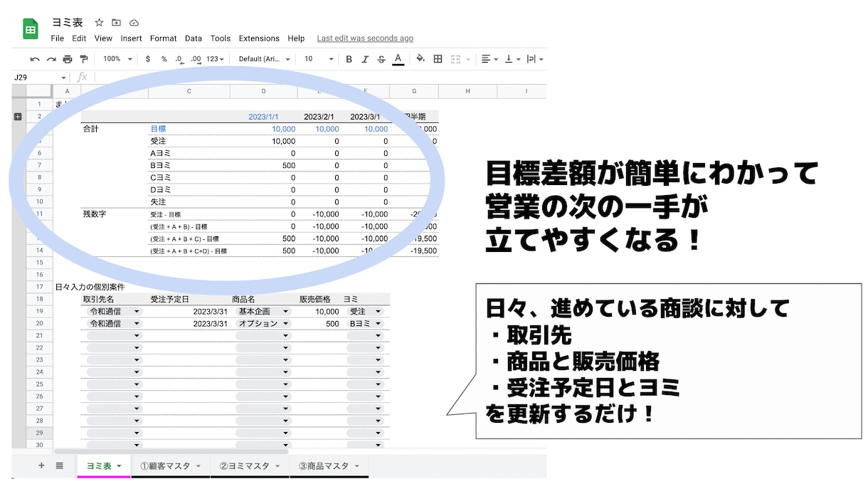The image size is (868, 489).
Task: Click the document title ヨミ表
Action: pos(68,23)
